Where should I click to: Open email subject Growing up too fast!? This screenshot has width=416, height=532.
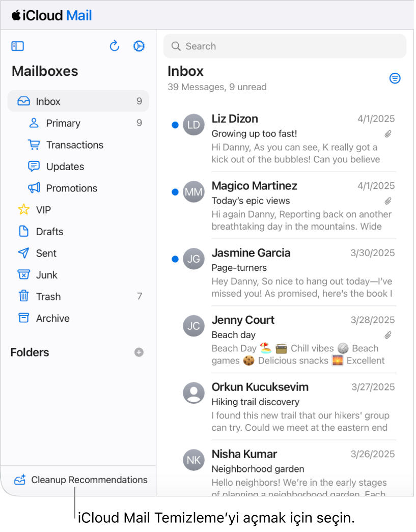click(x=254, y=134)
